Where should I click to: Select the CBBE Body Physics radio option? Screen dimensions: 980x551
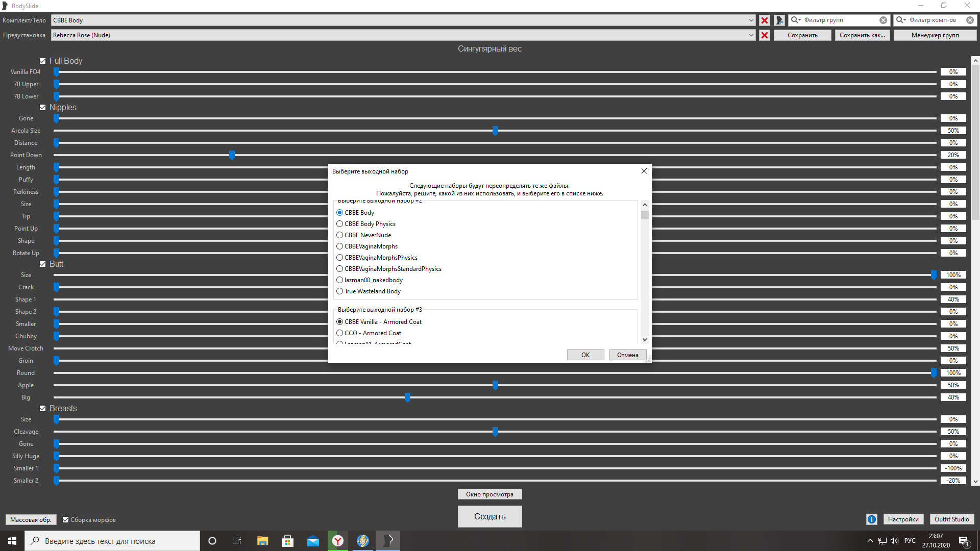pyautogui.click(x=340, y=224)
